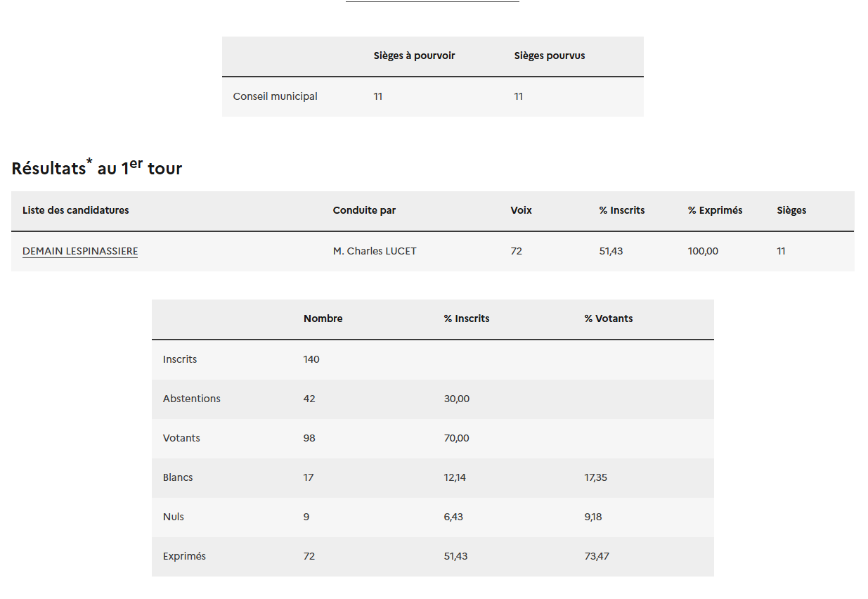Select the Nombre column header
Screen dimensions: 868x599
pyautogui.click(x=323, y=318)
